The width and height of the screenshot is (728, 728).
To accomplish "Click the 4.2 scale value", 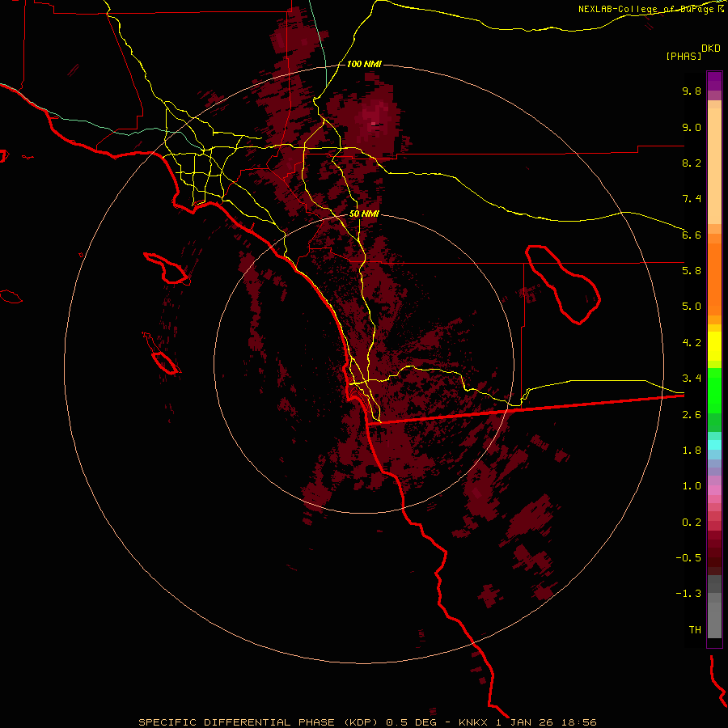I will coord(692,343).
